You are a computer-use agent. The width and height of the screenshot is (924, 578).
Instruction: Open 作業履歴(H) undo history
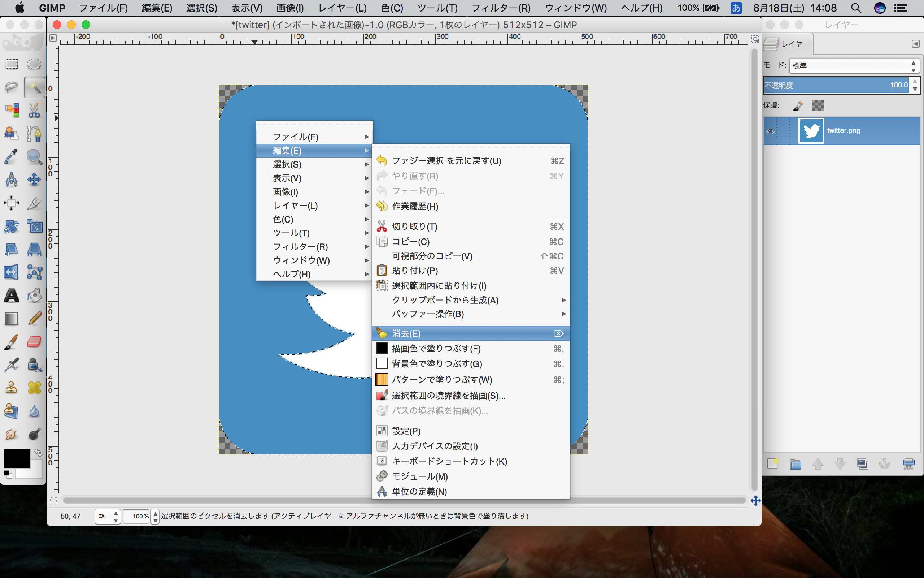tap(471, 206)
